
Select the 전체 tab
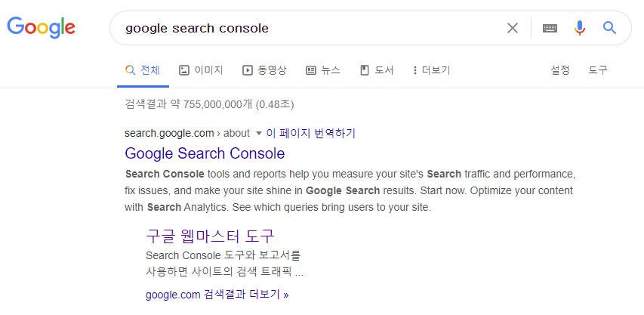click(143, 70)
